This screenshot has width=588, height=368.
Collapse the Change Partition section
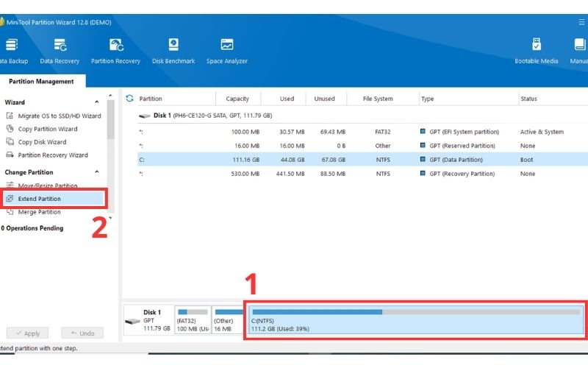pyautogui.click(x=97, y=172)
